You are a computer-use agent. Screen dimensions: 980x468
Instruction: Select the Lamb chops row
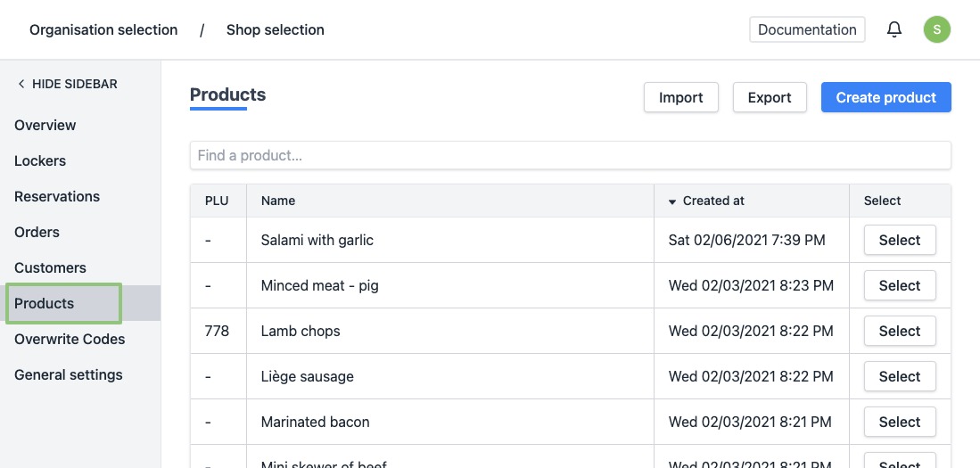click(x=899, y=331)
